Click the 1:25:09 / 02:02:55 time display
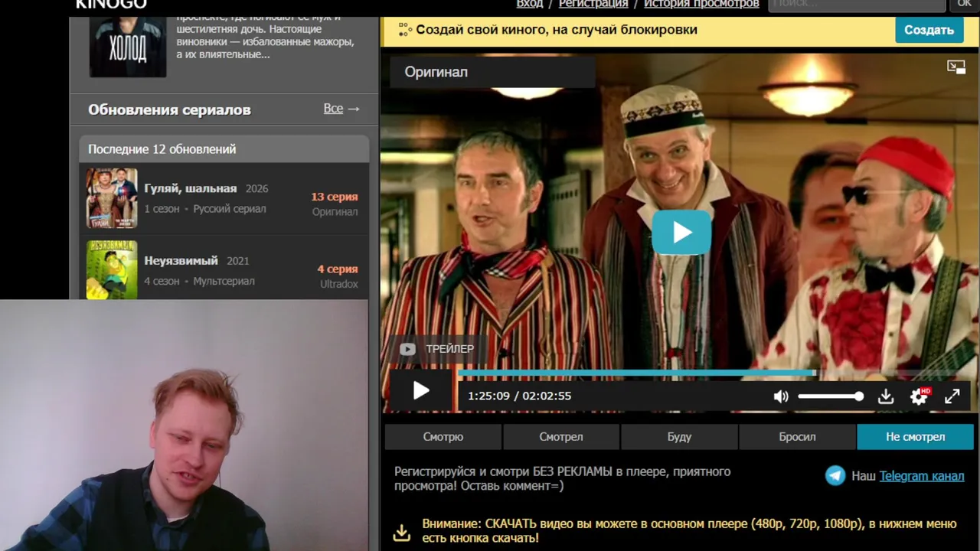 [520, 396]
